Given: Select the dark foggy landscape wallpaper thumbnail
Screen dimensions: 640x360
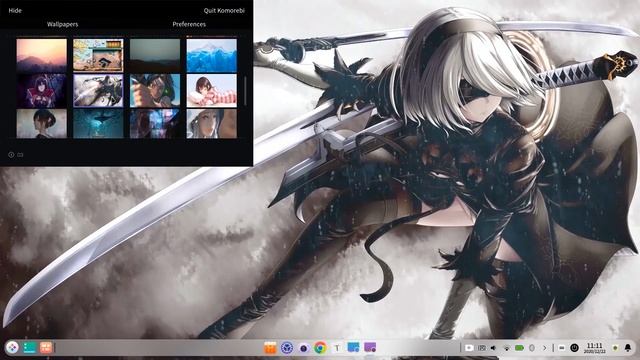Looking at the screenshot, I should pyautogui.click(x=155, y=56).
